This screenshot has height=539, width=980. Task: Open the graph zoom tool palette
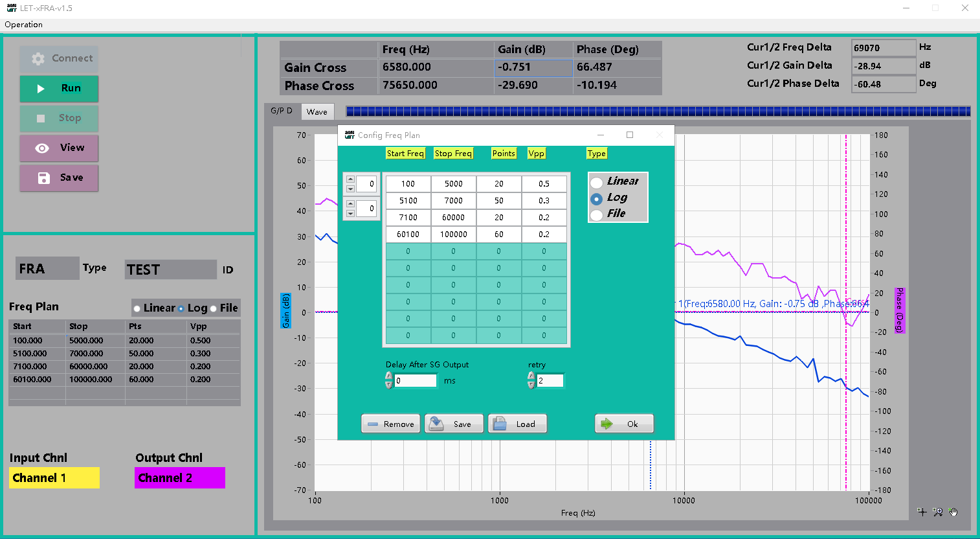coord(938,512)
